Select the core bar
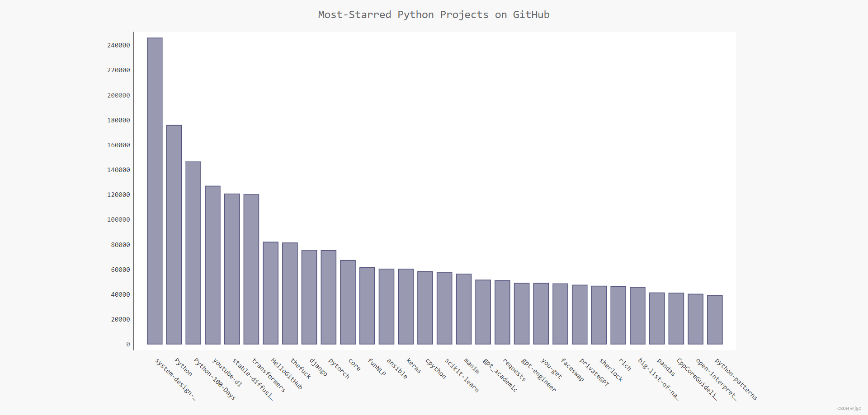This screenshot has width=868, height=415. click(348, 302)
